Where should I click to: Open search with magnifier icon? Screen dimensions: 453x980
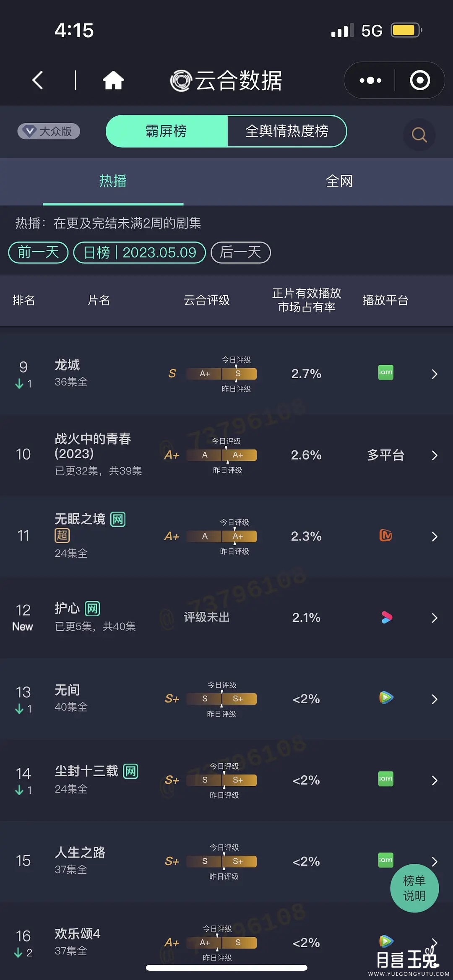coord(419,135)
